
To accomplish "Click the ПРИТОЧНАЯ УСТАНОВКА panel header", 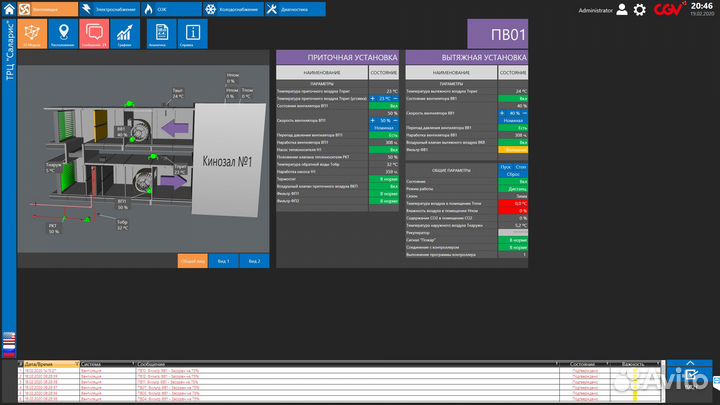I will (x=338, y=57).
